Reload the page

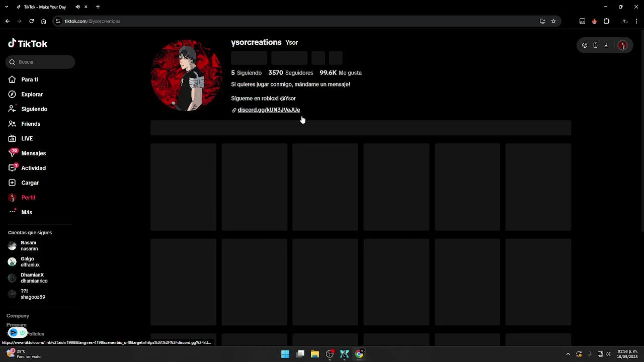point(31,21)
